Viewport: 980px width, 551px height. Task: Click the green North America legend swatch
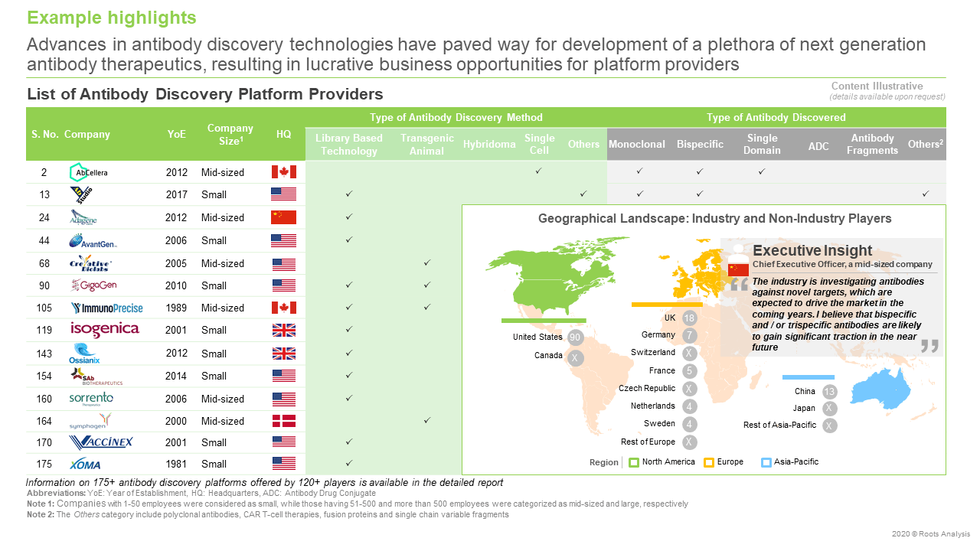[x=633, y=462]
